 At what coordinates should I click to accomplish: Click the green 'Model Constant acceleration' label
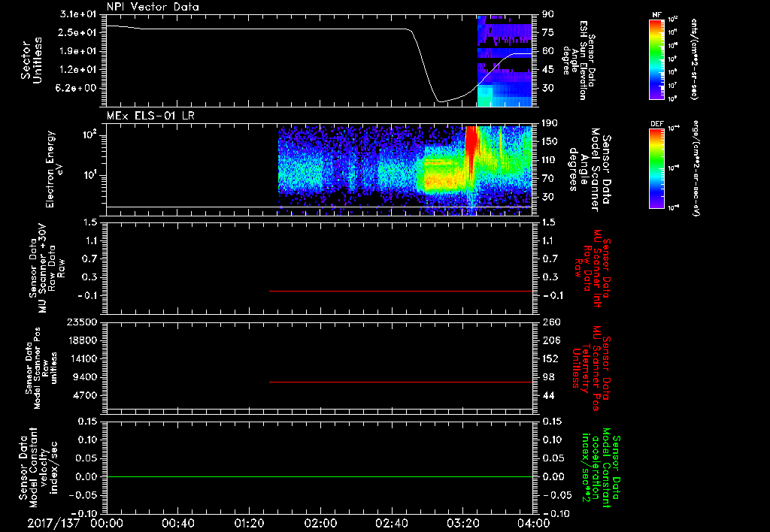pos(601,467)
